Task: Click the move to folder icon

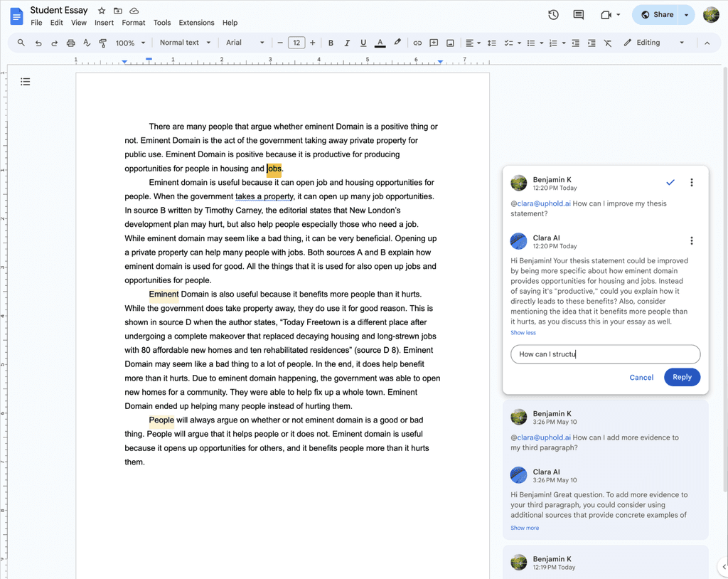Action: (x=118, y=11)
